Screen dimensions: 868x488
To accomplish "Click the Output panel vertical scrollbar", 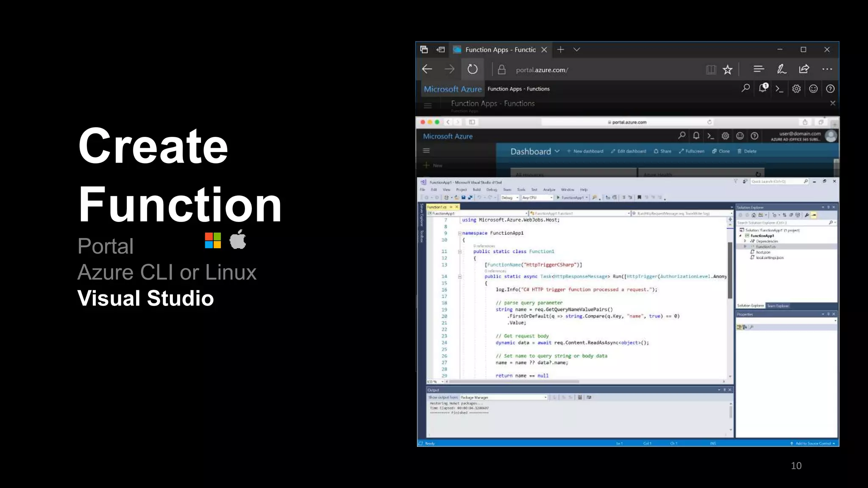I will pos(731,412).
